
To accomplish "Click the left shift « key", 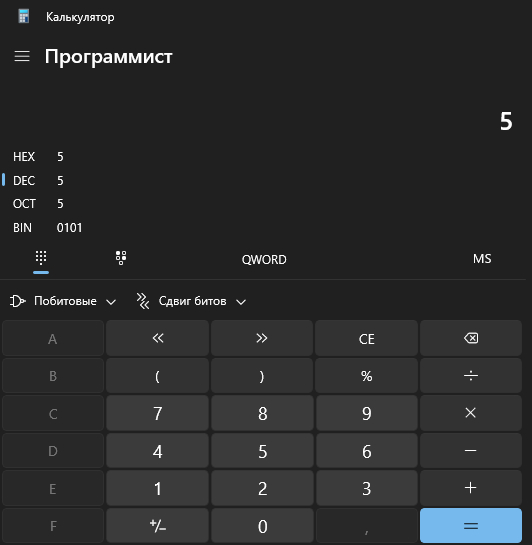I will pyautogui.click(x=157, y=338).
